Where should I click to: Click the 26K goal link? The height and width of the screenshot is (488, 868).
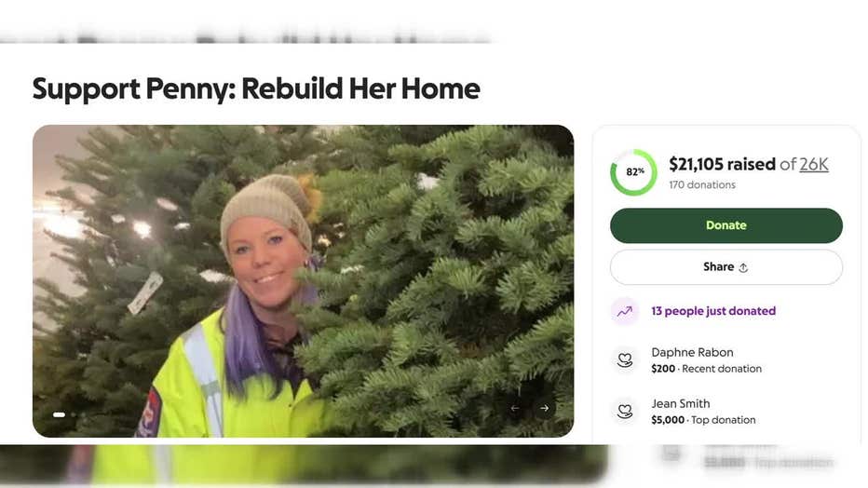(814, 164)
